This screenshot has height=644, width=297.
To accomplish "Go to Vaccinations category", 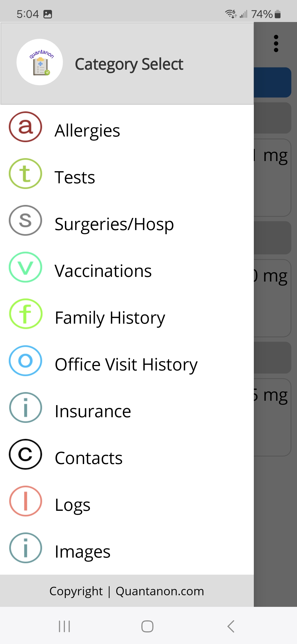I will click(x=103, y=271).
